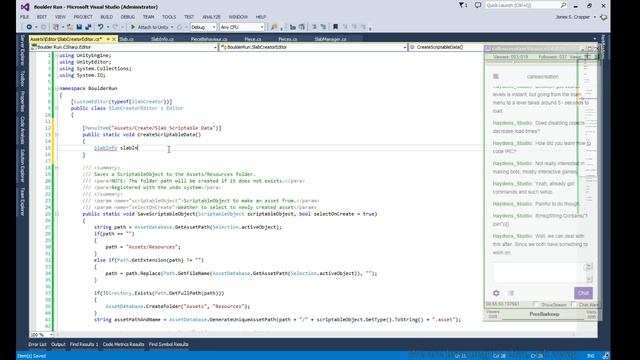Close the SlabCreatorEditor.cs tab
This screenshot has width=640, height=360.
coord(114,39)
